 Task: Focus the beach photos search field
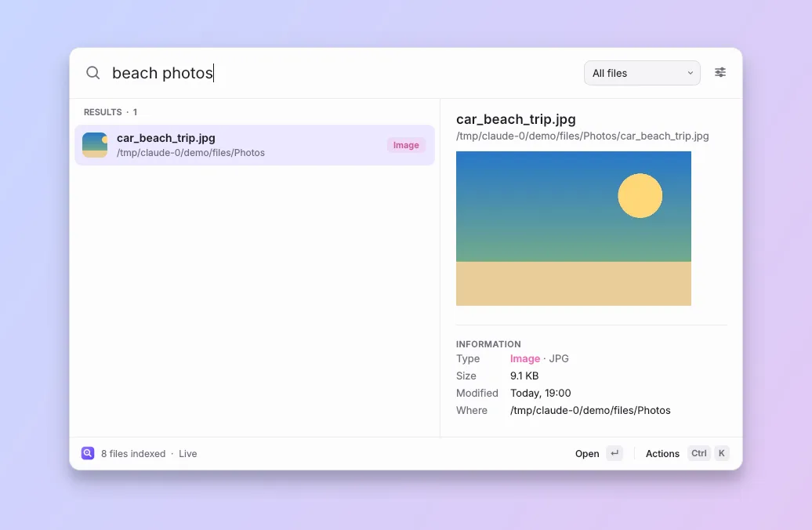coord(342,73)
